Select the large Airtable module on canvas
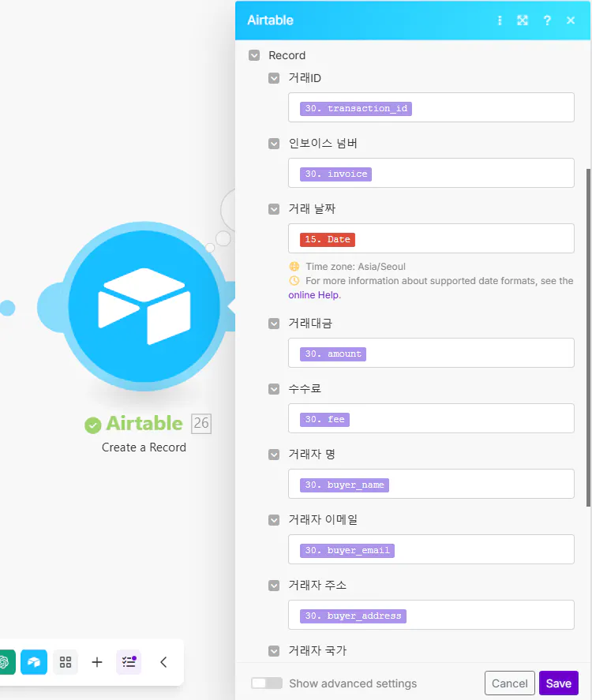The width and height of the screenshot is (592, 700). pyautogui.click(x=144, y=307)
